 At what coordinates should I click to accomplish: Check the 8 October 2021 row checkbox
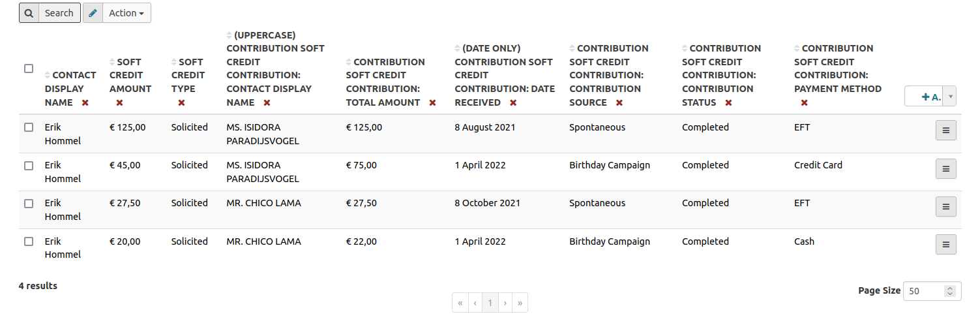pos(29,204)
